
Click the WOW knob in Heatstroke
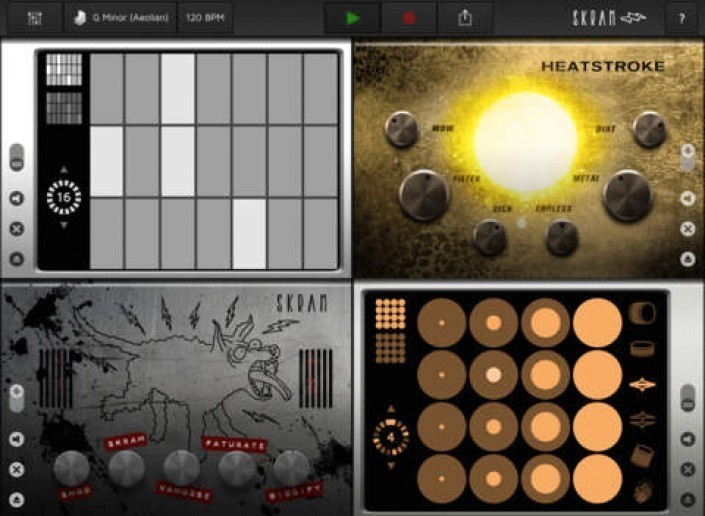pyautogui.click(x=402, y=129)
